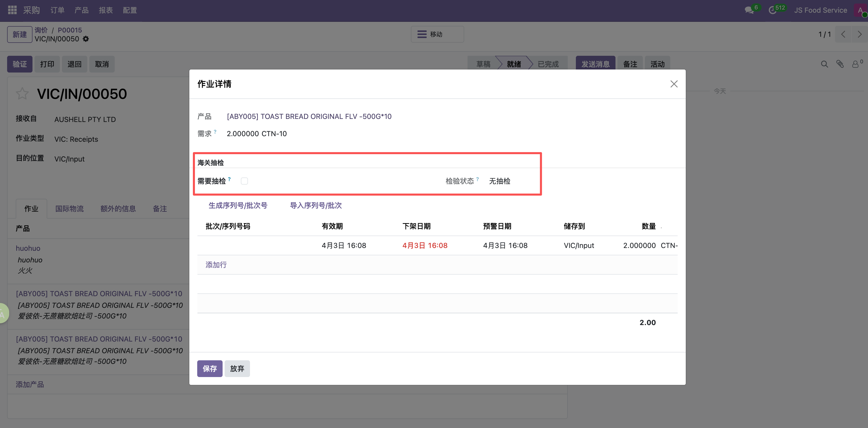Screen dimensions: 868x428
Task: Click 生成序列号/批次号 link
Action: [x=238, y=205]
